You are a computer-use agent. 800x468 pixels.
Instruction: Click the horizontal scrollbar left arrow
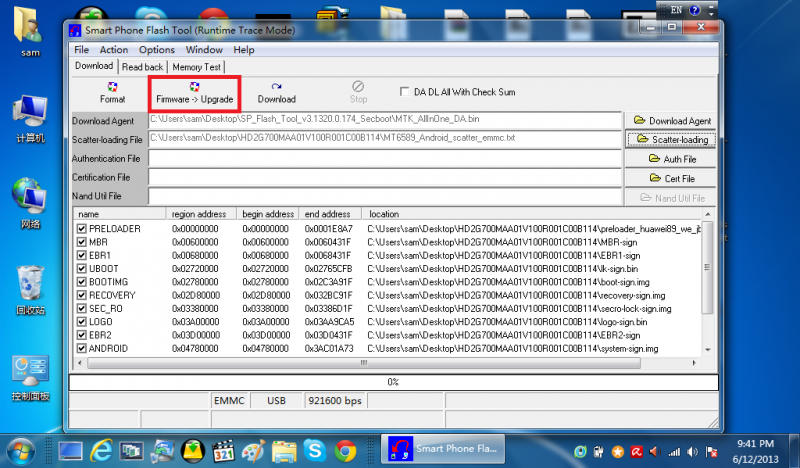(x=80, y=363)
